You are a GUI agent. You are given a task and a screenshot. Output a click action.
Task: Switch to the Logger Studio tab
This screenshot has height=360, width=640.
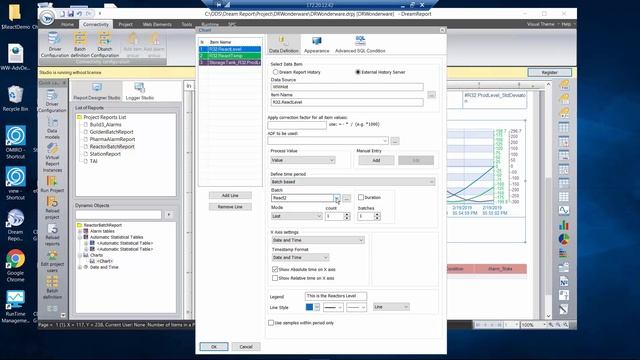(x=140, y=91)
